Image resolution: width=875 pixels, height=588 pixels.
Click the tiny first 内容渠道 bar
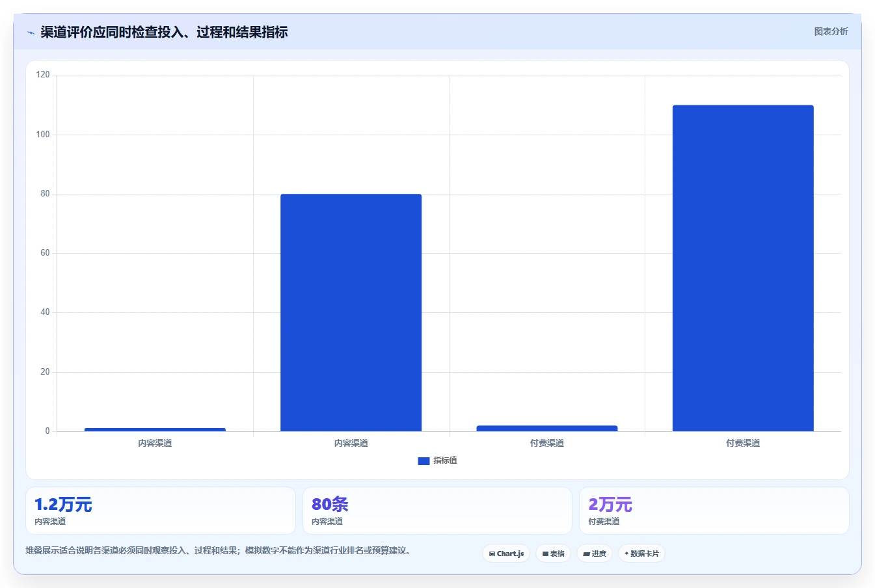pos(155,429)
